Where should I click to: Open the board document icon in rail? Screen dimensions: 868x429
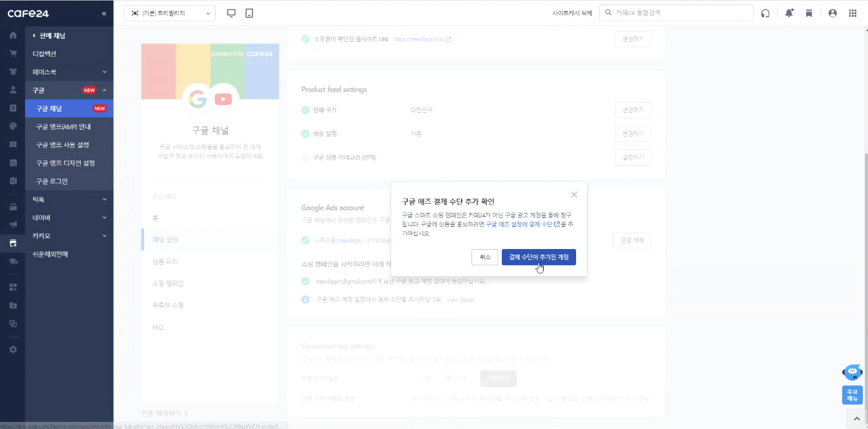click(13, 108)
